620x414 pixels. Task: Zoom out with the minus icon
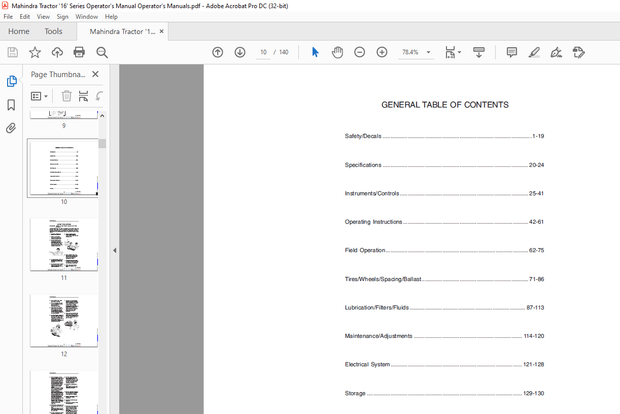359,52
